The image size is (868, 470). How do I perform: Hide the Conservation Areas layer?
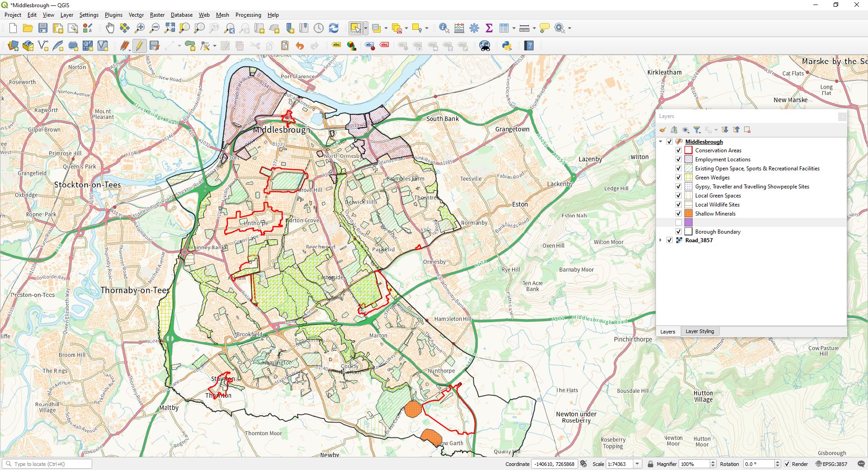tap(679, 150)
